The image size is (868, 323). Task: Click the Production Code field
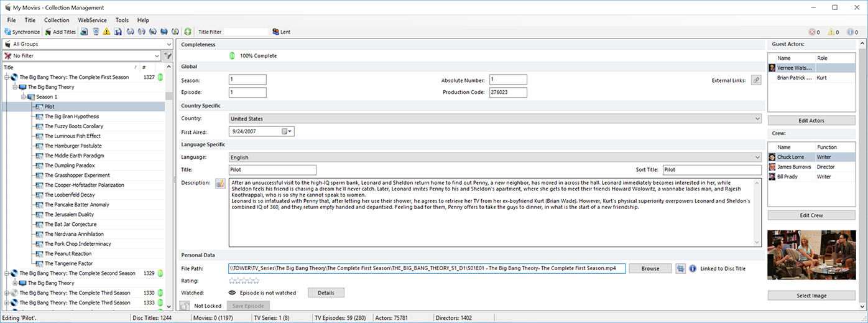point(508,92)
